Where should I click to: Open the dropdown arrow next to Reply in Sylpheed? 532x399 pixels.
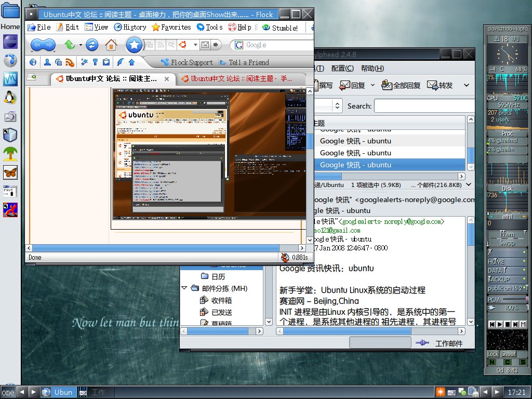pyautogui.click(x=373, y=85)
